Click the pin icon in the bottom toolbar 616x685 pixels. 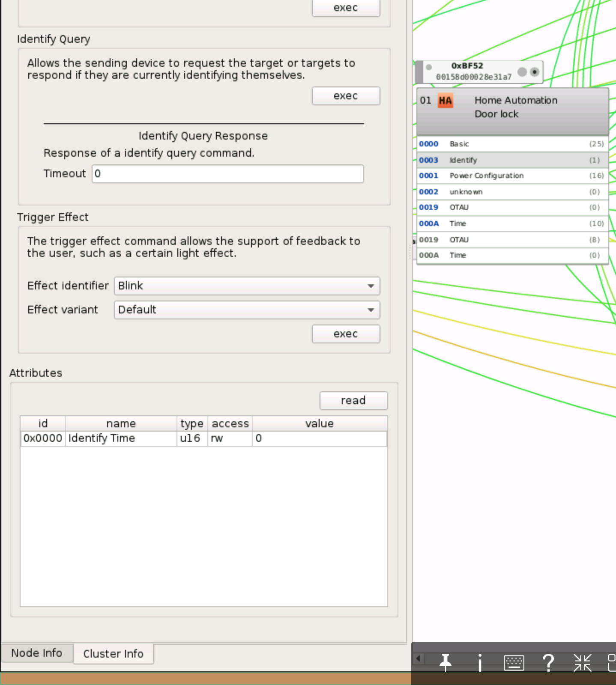tap(446, 662)
